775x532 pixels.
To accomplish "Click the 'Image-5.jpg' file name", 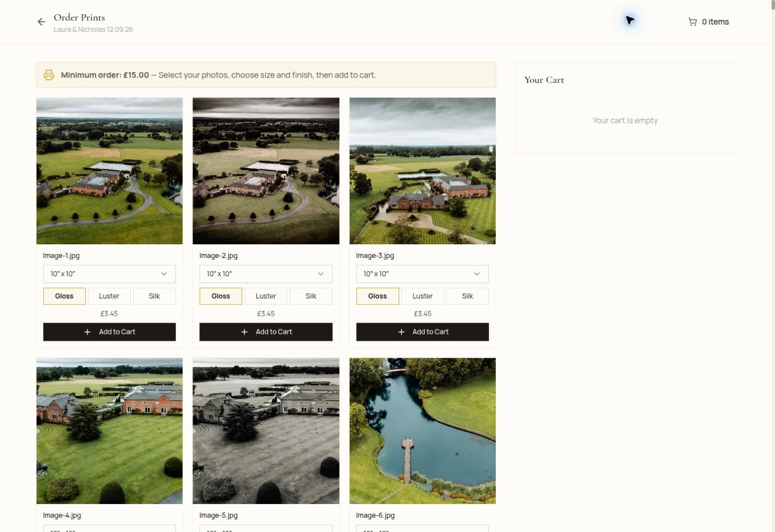I will click(218, 515).
